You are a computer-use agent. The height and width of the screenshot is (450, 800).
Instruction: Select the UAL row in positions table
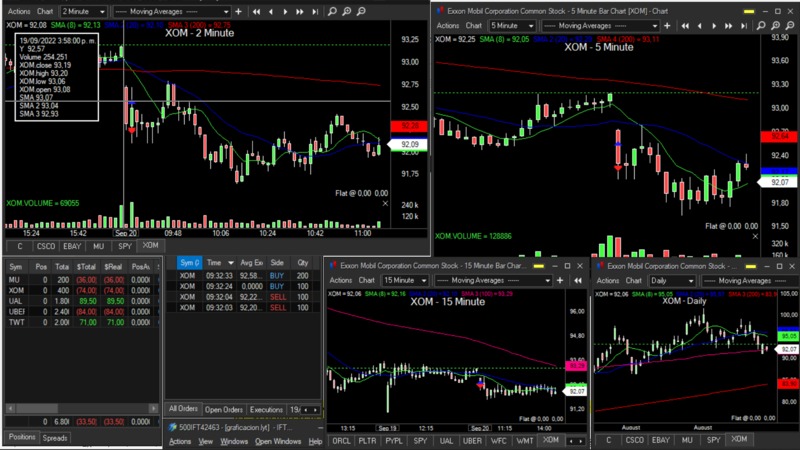coord(17,300)
